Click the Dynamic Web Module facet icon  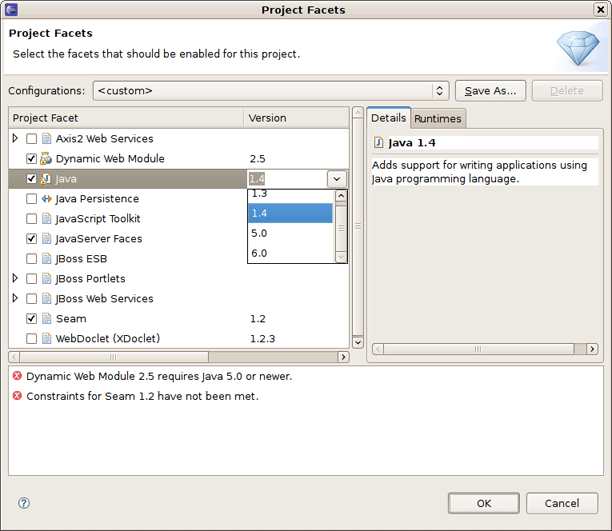coord(46,159)
